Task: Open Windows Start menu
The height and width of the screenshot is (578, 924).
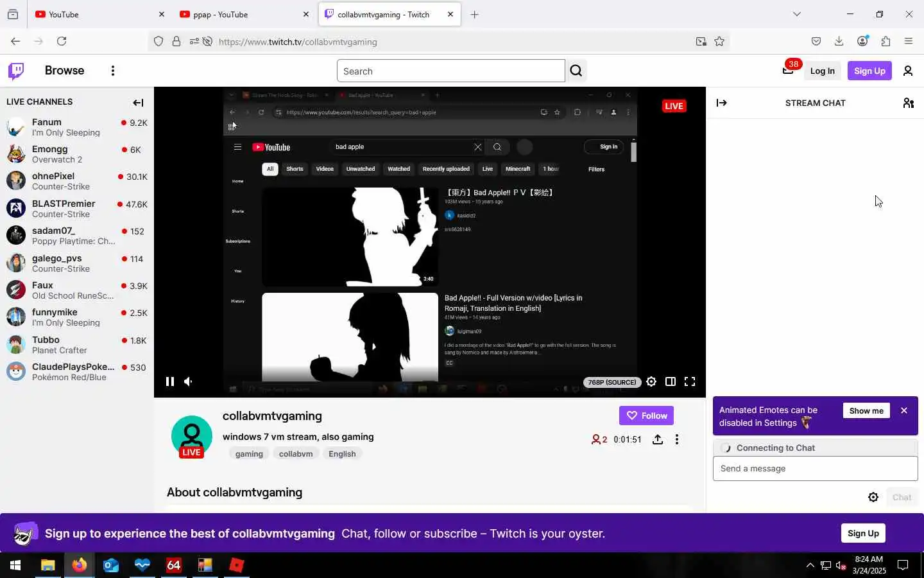Action: (x=15, y=565)
